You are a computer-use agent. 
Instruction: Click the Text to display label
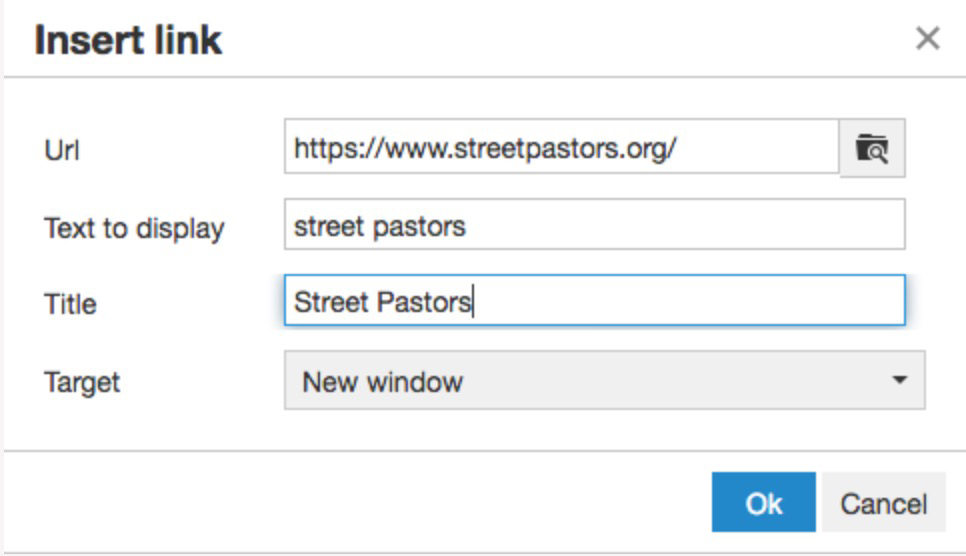click(134, 229)
